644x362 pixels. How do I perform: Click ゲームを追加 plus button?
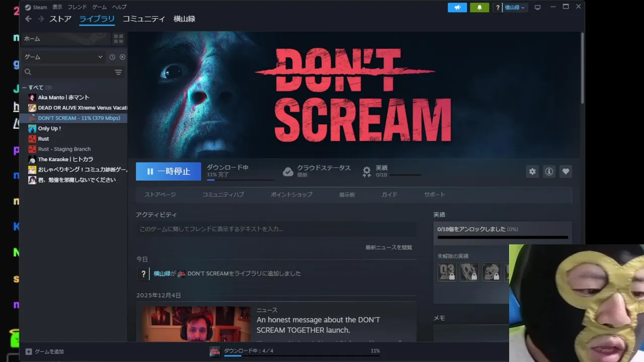[29, 351]
